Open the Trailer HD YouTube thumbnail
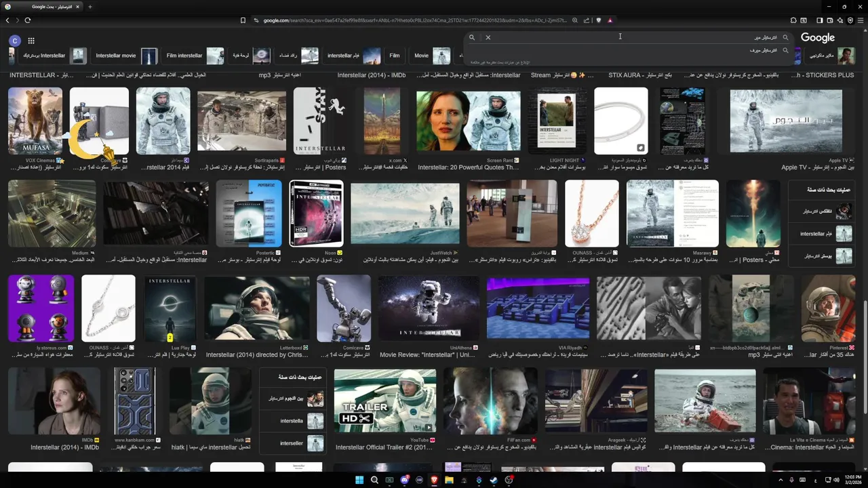Screen dimensions: 868x488 [x=384, y=402]
